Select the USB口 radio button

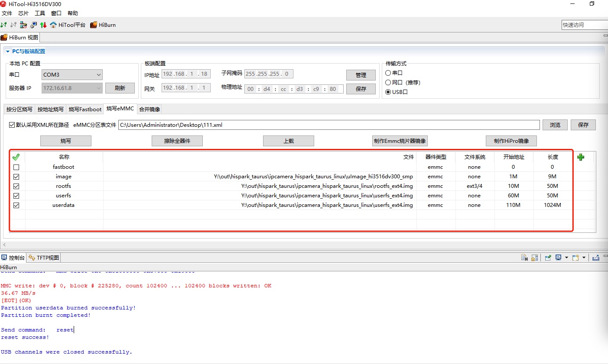pos(388,92)
